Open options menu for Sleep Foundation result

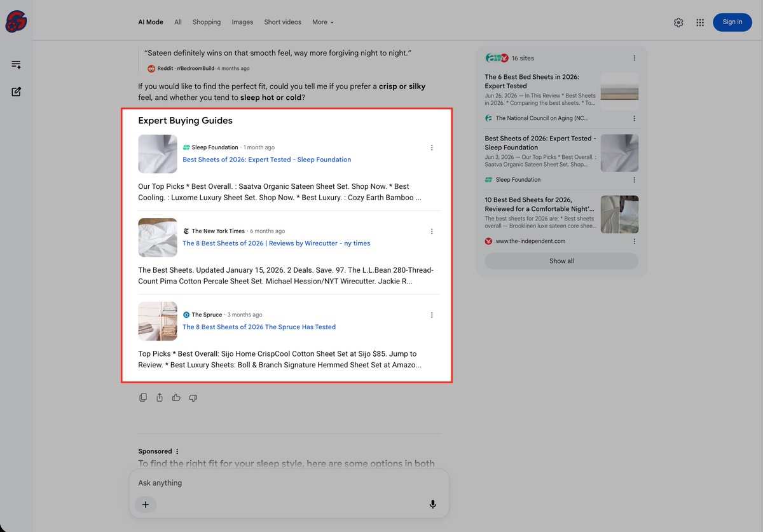coord(432,147)
